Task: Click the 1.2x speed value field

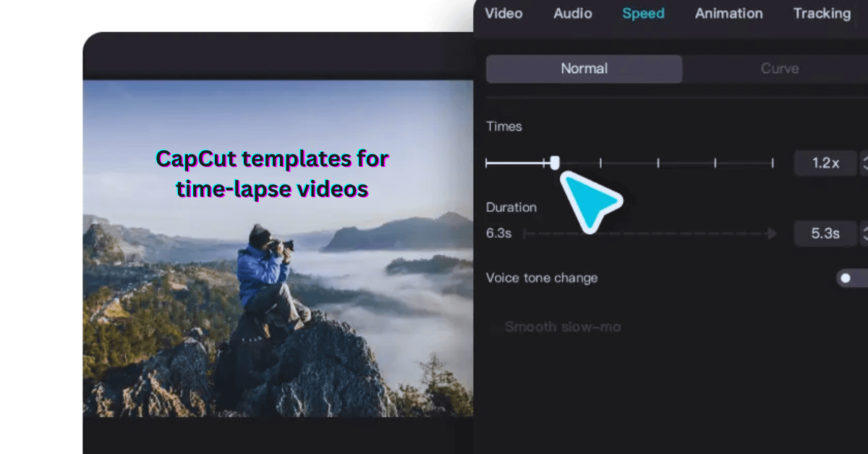Action: click(x=825, y=163)
